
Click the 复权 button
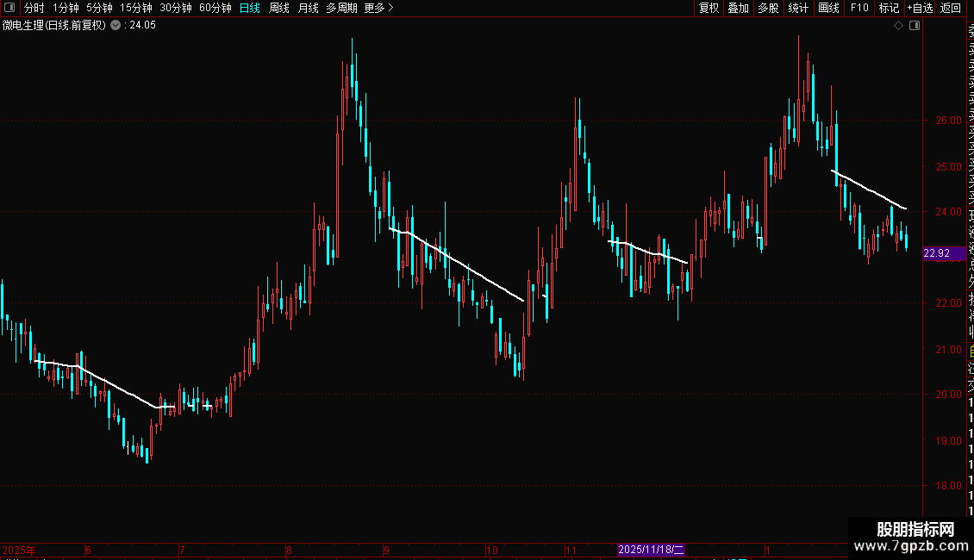(x=709, y=8)
